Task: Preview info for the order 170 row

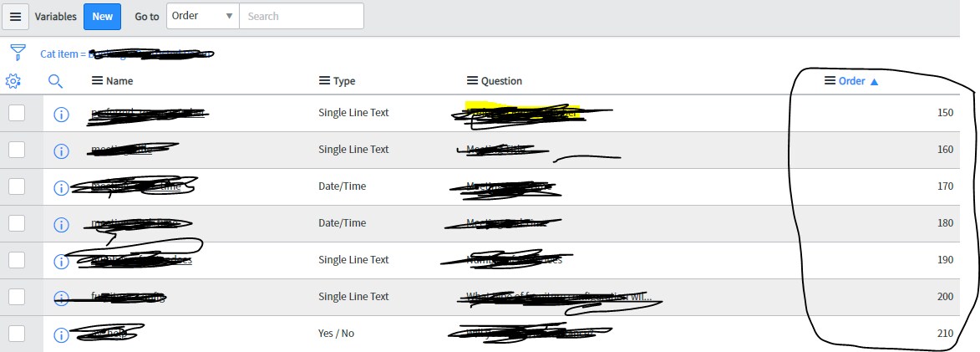Action: pos(61,187)
